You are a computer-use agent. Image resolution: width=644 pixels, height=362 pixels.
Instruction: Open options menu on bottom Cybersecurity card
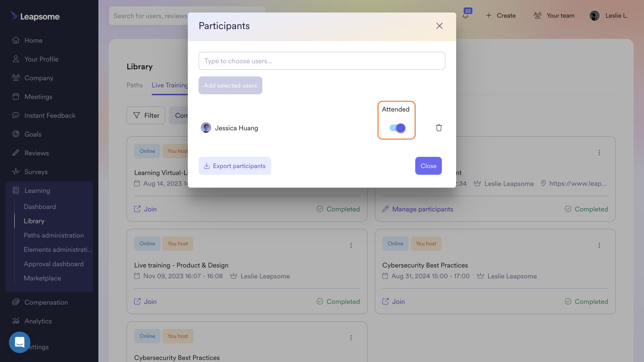coord(351,337)
